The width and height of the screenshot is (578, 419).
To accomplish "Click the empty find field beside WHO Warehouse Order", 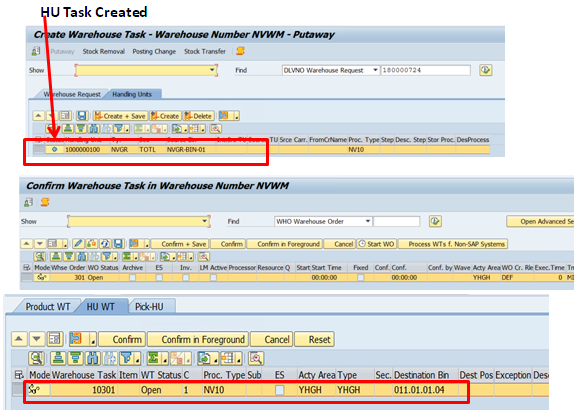I will tap(397, 221).
